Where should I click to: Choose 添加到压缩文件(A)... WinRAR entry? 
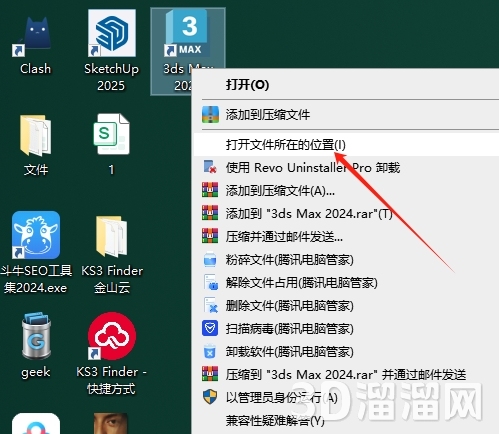(x=346, y=191)
